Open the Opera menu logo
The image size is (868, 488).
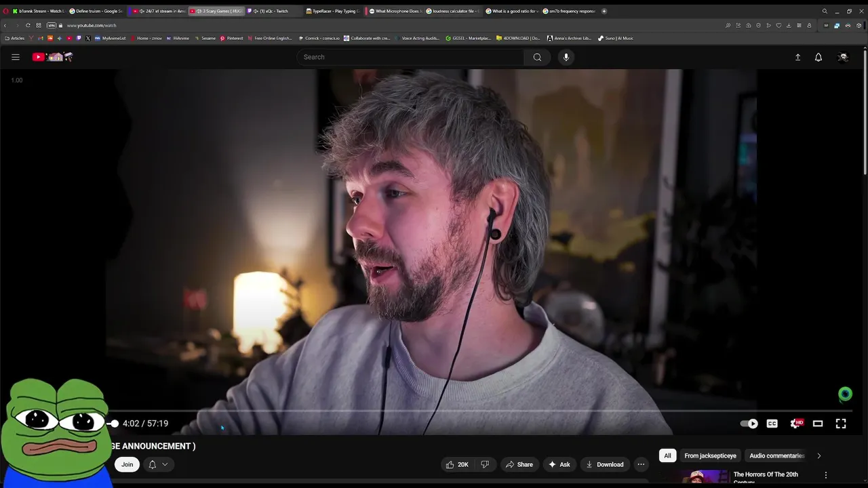click(5, 11)
